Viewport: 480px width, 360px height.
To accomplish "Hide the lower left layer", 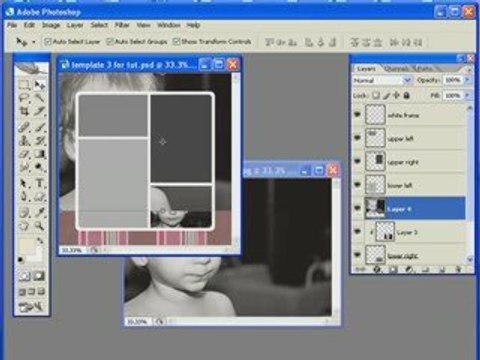I will [358, 185].
